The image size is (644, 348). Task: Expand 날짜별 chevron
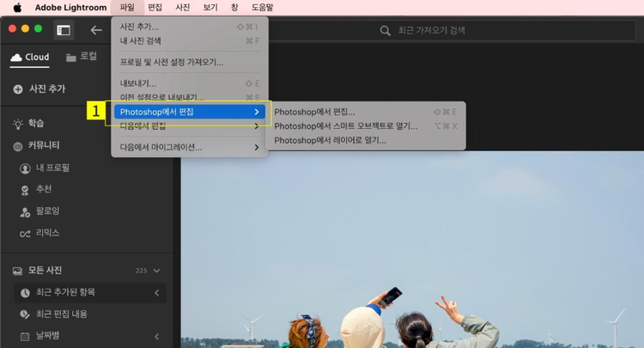[157, 337]
